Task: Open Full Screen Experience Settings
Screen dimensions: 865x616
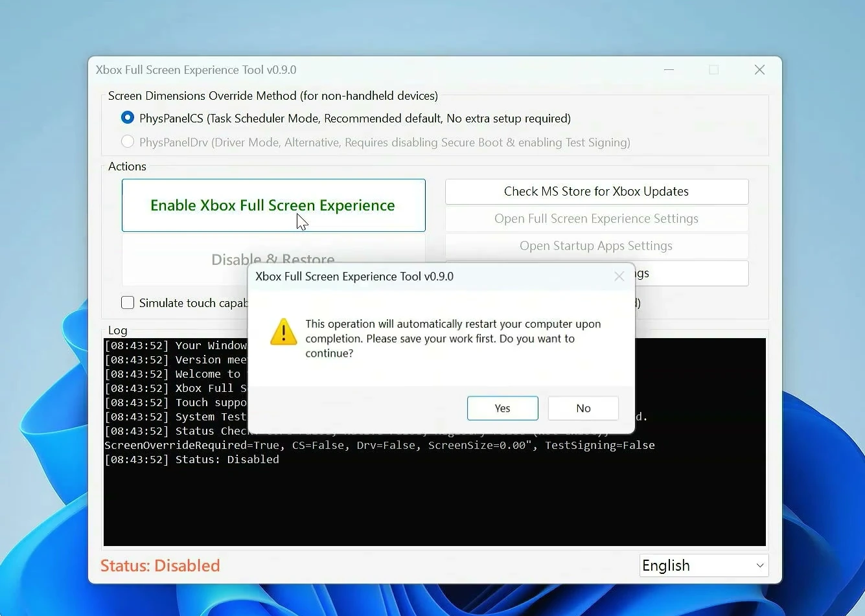Action: 597,219
